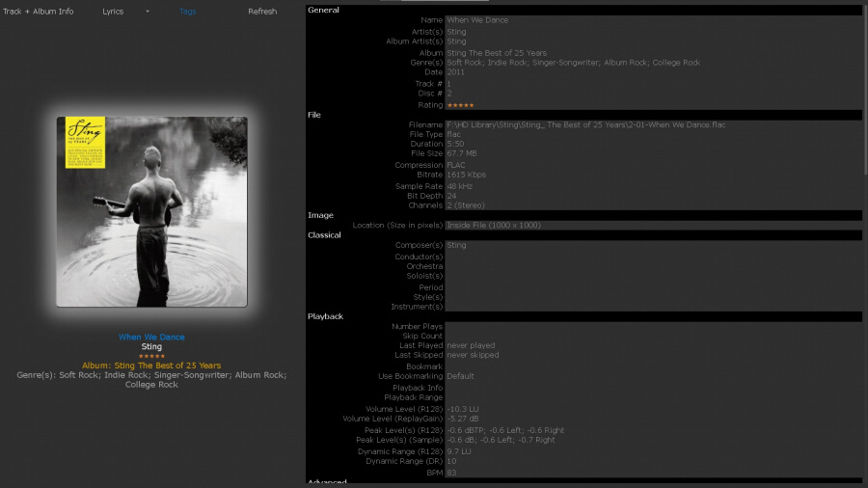Edit the Album Artist(s) field
868x488 pixels.
(x=654, y=41)
